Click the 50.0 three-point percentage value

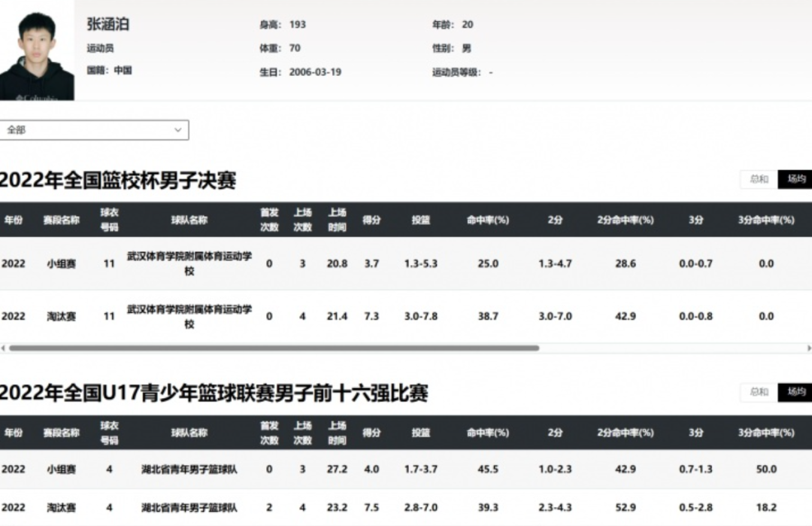coord(766,469)
